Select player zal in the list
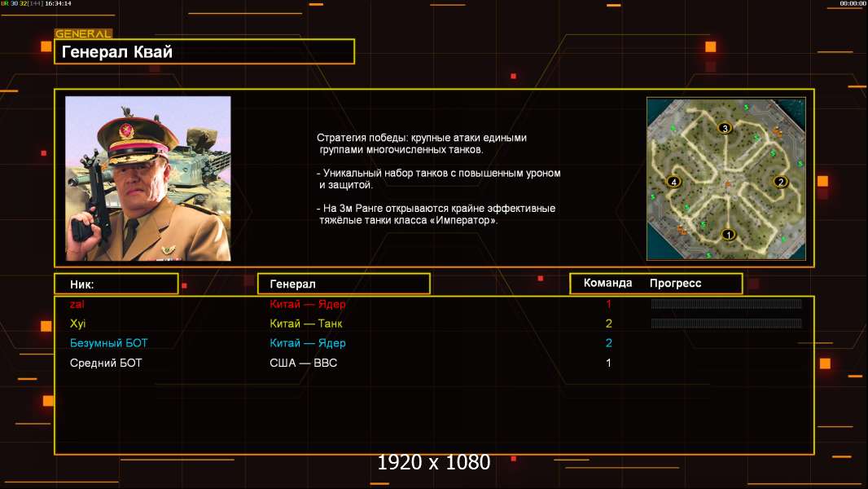The width and height of the screenshot is (868, 489). (77, 304)
